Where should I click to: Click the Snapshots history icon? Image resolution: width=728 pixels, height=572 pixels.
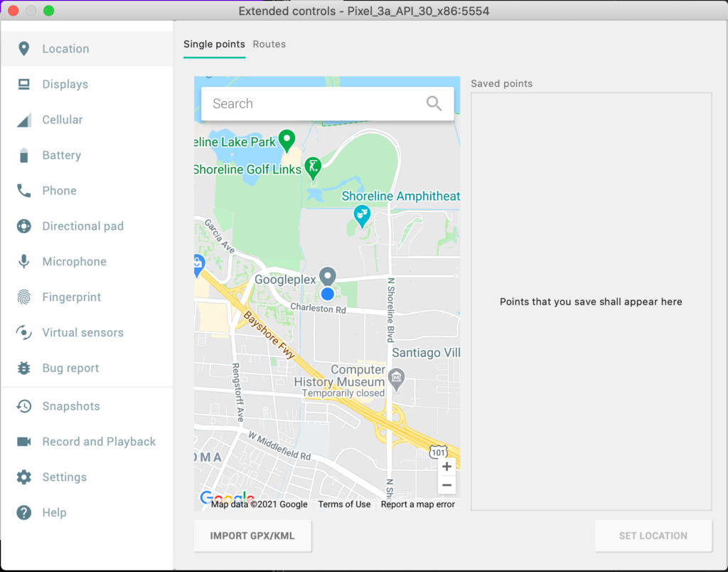click(23, 406)
